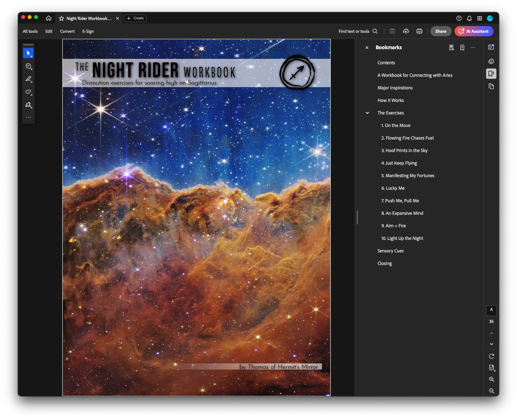Go to 5. Manifesting My Fortunes
Screen dimensions: 517x420
pos(408,176)
